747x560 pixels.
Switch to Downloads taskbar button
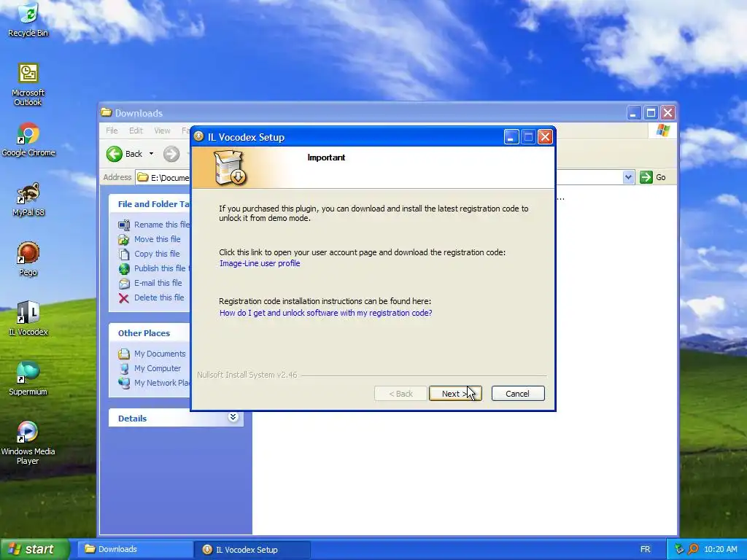(135, 549)
